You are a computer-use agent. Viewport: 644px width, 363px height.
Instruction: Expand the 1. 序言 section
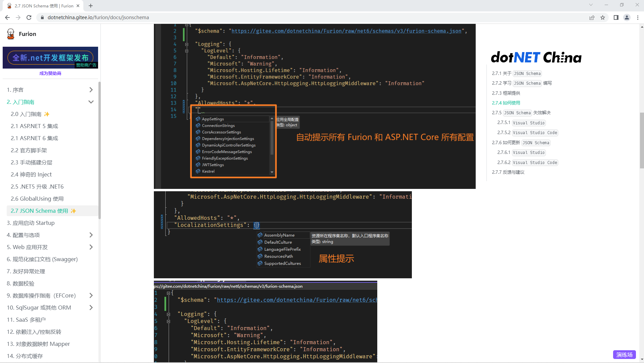[91, 90]
